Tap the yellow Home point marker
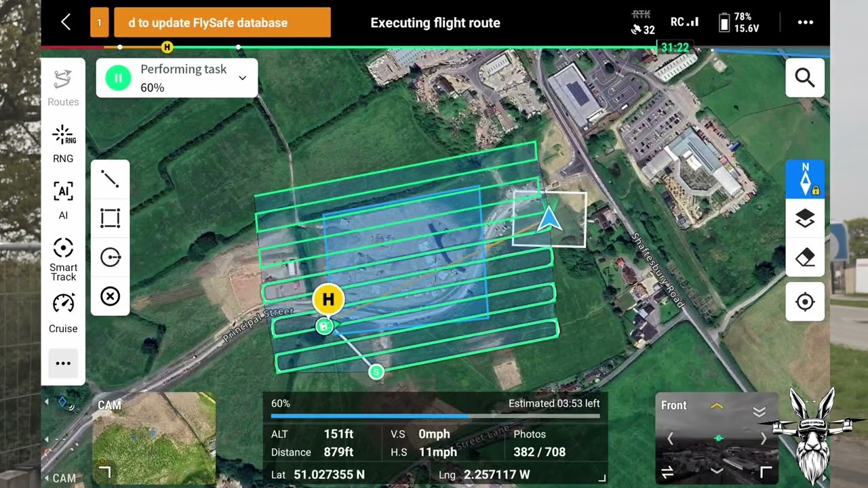The height and width of the screenshot is (488, 868). click(328, 299)
